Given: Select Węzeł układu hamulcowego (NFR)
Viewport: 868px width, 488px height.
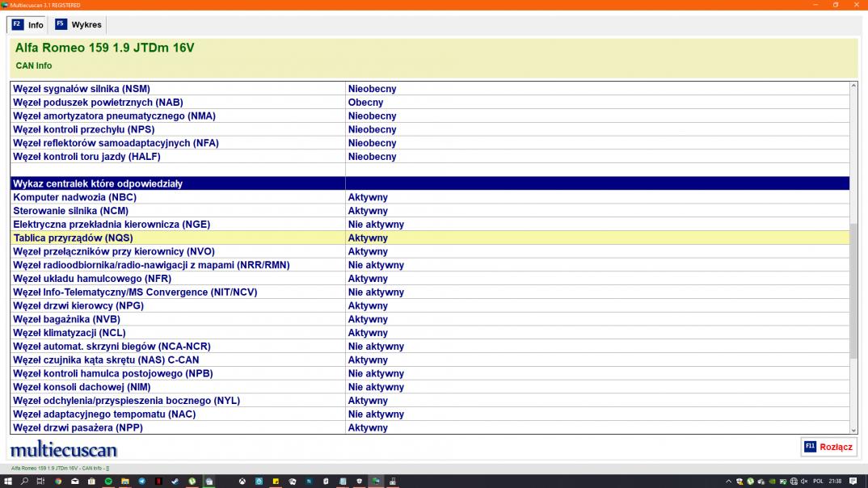Looking at the screenshot, I should 430,278.
